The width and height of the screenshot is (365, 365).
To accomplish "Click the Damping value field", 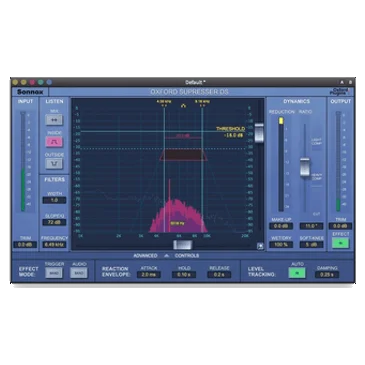I will coord(327,275).
